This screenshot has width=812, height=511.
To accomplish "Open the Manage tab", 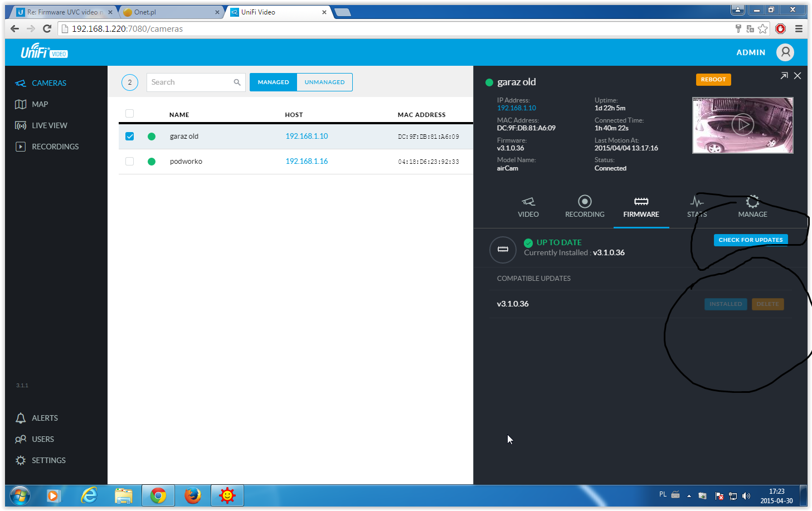I will click(753, 207).
